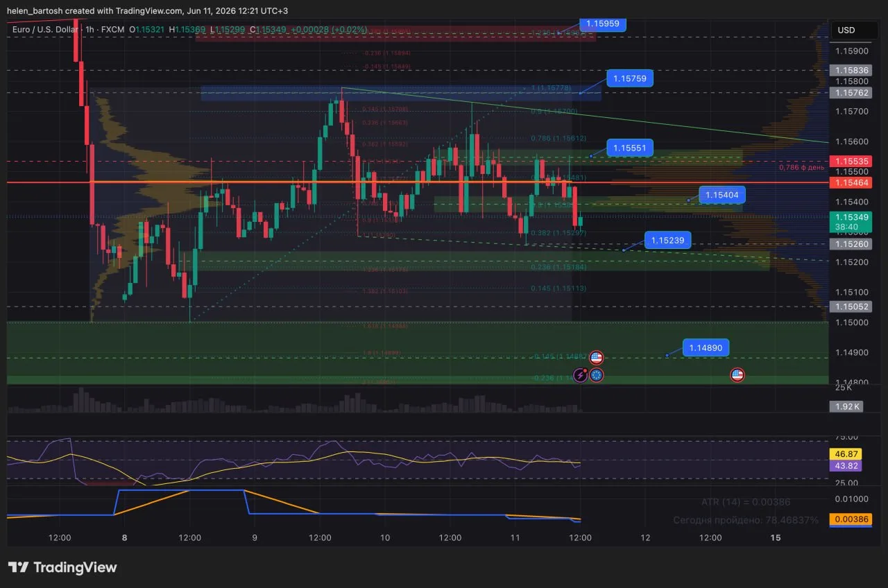Select the 1.14890 price callout label
The width and height of the screenshot is (888, 588).
706,347
